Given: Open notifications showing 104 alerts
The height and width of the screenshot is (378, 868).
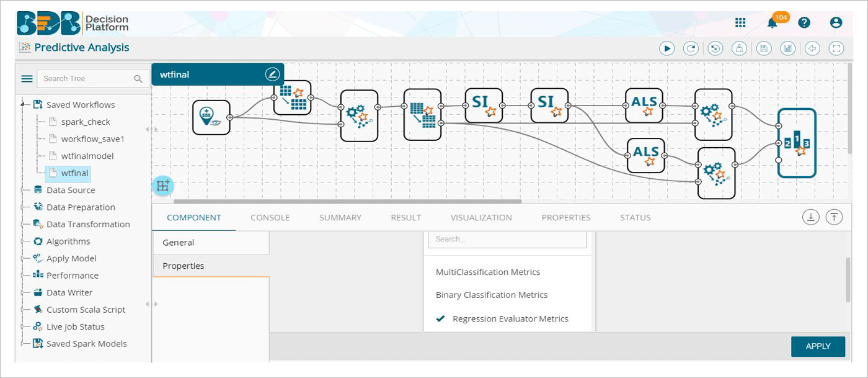Looking at the screenshot, I should pos(773,22).
